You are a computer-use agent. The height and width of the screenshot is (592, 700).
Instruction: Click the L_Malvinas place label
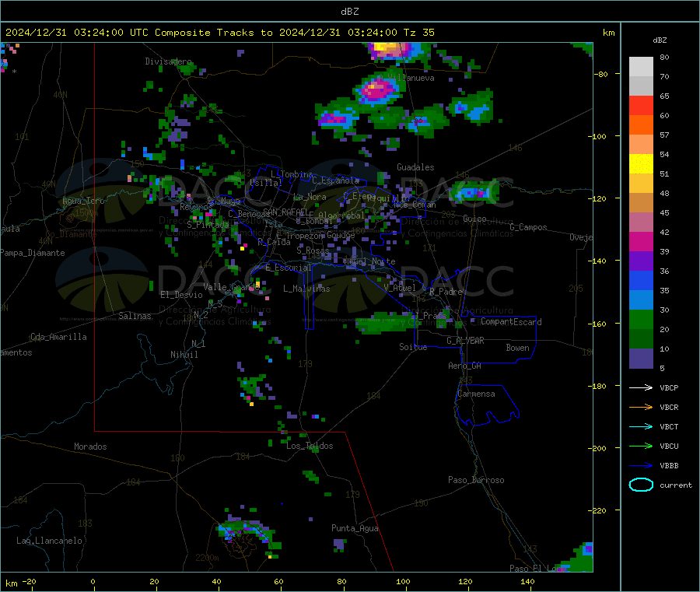[306, 289]
